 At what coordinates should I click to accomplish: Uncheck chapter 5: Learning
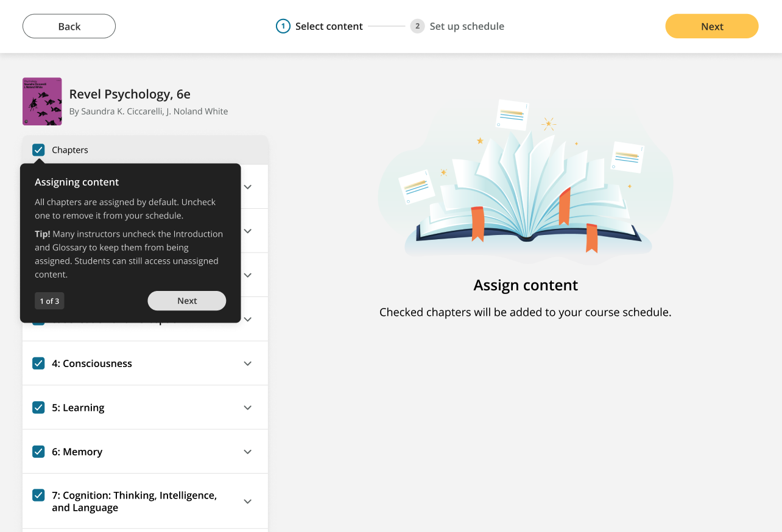point(38,408)
